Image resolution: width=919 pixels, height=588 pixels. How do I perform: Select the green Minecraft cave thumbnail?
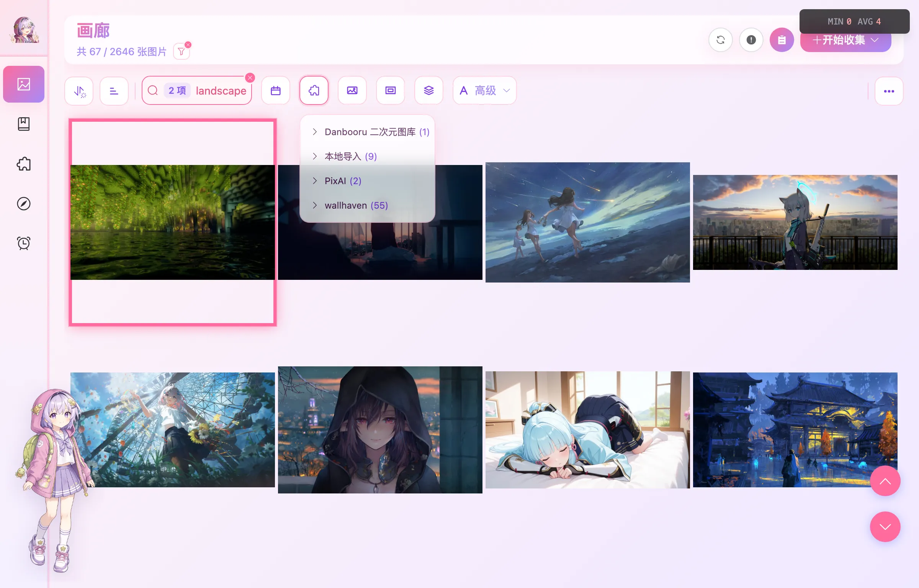(173, 222)
